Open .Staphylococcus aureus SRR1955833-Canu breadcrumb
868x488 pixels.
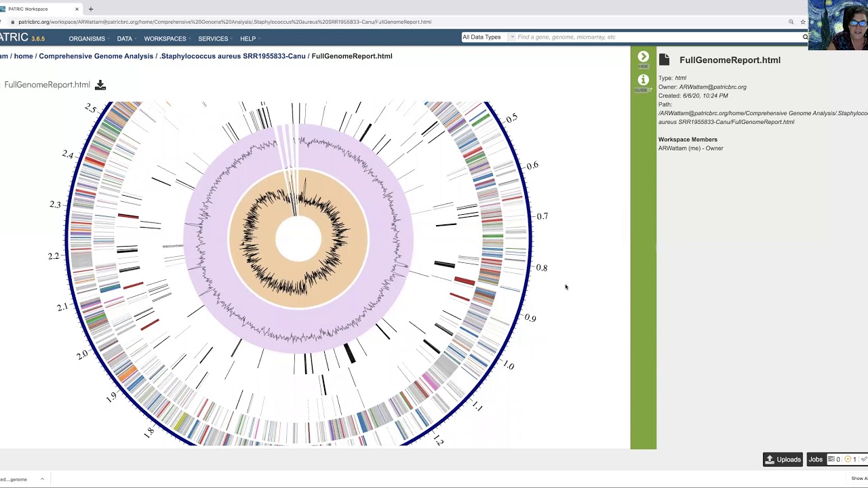[x=233, y=56]
